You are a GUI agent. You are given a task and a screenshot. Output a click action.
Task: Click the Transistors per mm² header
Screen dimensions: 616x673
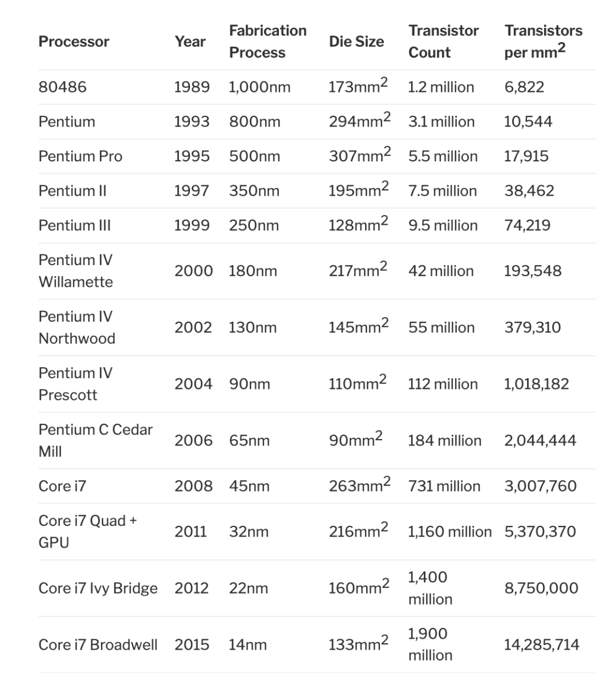(544, 42)
